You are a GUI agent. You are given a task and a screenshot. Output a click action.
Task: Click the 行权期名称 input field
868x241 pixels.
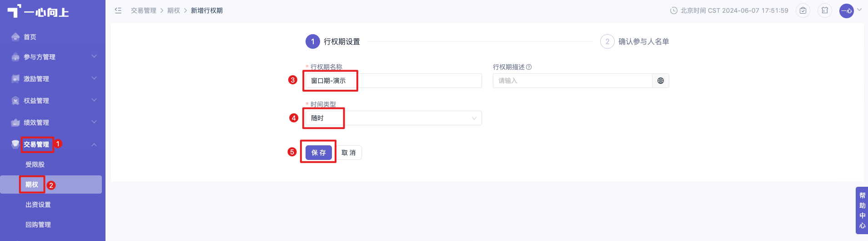pyautogui.click(x=393, y=81)
